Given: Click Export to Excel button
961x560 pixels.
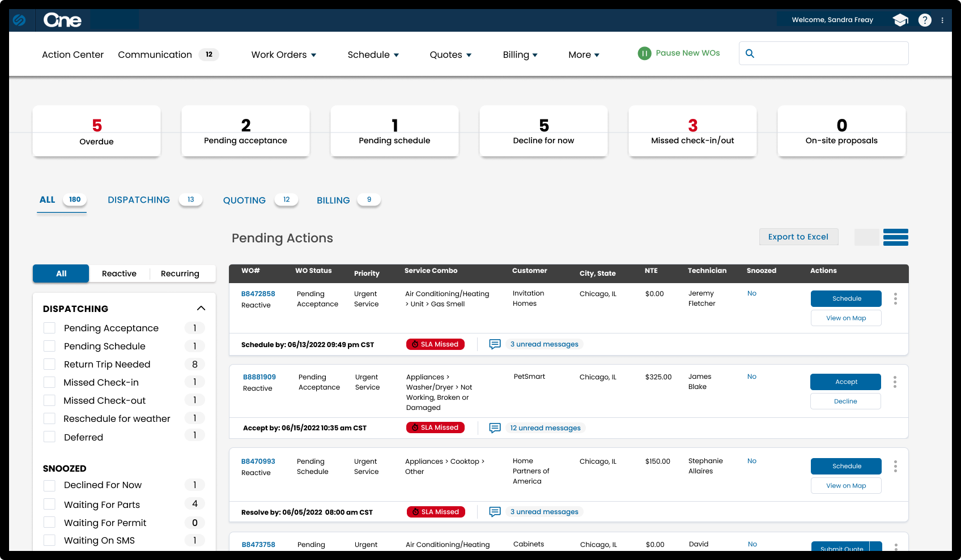Looking at the screenshot, I should coord(798,237).
